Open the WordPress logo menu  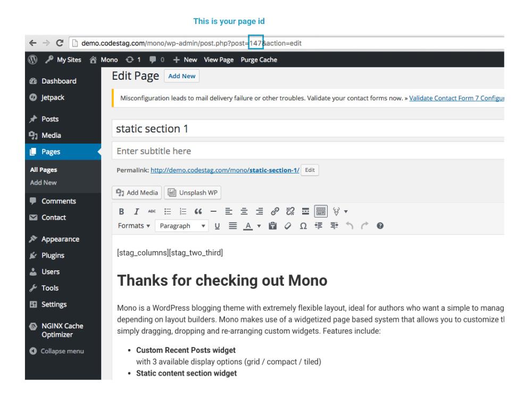click(x=32, y=60)
